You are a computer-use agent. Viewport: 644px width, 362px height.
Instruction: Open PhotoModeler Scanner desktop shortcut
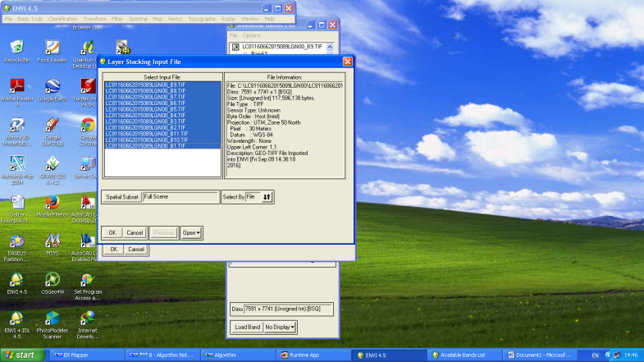point(53,324)
